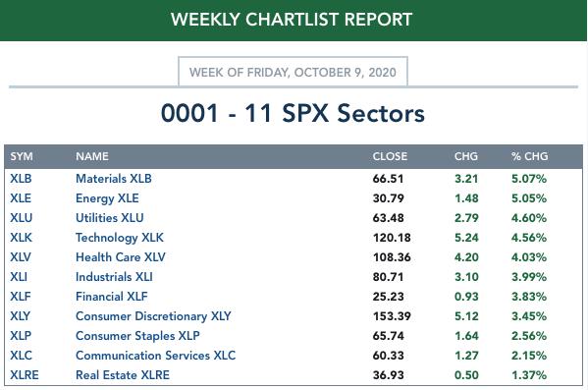
Task: Click the SYM column header
Action: tap(22, 156)
